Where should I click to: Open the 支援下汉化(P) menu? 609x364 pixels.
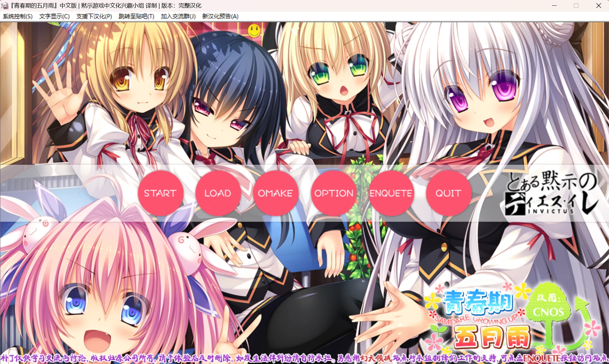tap(94, 16)
